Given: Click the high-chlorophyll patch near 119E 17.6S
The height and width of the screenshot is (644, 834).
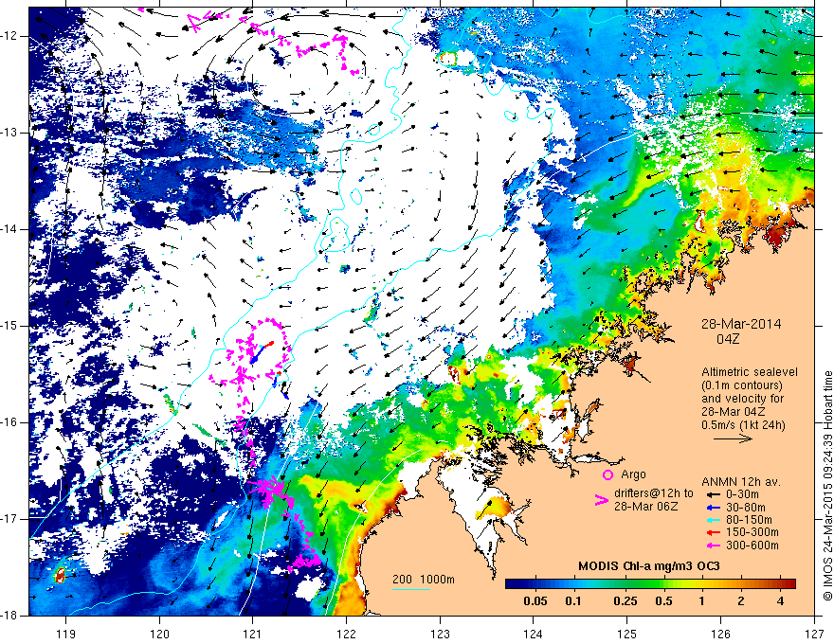Looking at the screenshot, I should point(60,575).
